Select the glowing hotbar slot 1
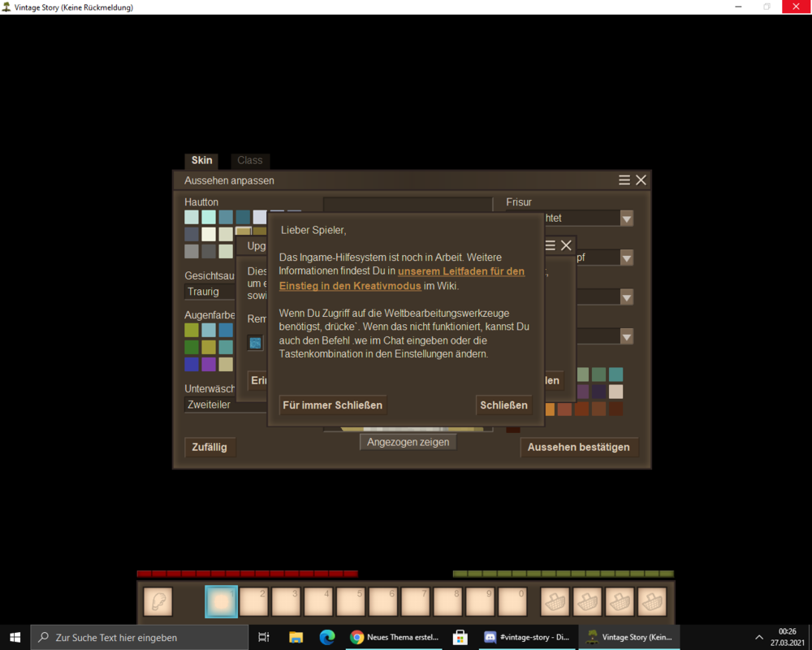812x650 pixels. pyautogui.click(x=221, y=601)
